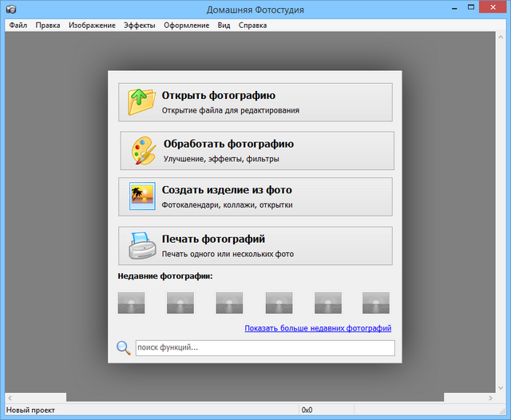Open the Эффекты menu
511x420 pixels.
(x=140, y=26)
